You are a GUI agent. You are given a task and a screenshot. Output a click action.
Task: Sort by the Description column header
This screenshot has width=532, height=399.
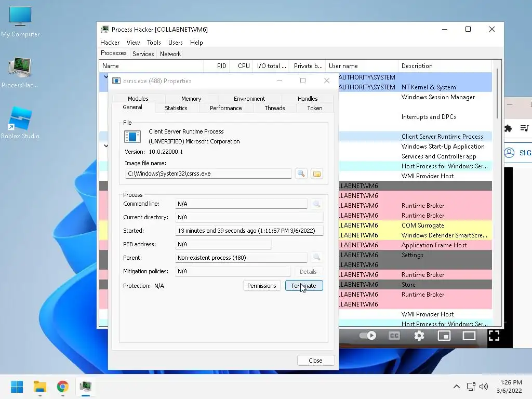(x=445, y=66)
